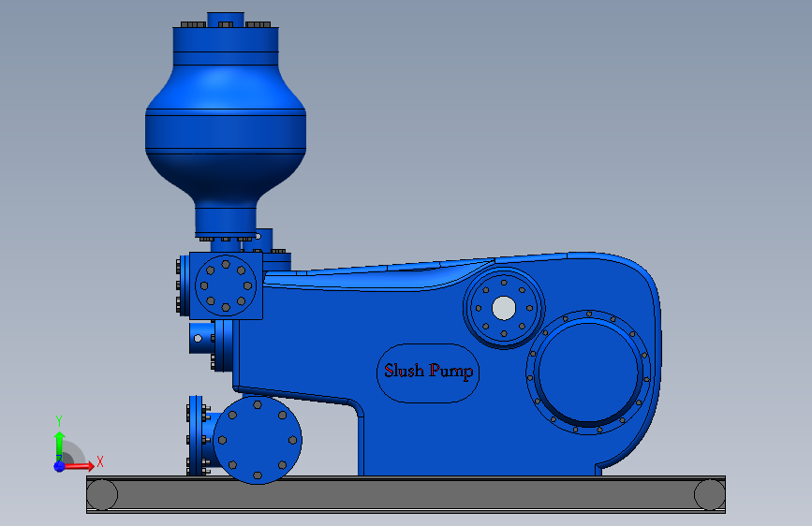The width and height of the screenshot is (812, 526).
Task: Select the square valve cover with eight bolts
Action: tap(226, 285)
